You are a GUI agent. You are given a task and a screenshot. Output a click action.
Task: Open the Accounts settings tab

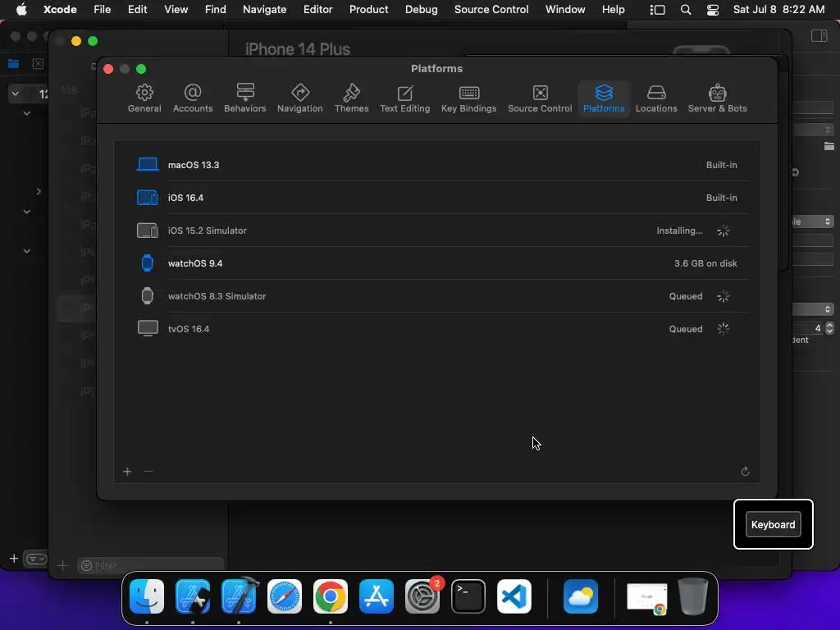(192, 98)
